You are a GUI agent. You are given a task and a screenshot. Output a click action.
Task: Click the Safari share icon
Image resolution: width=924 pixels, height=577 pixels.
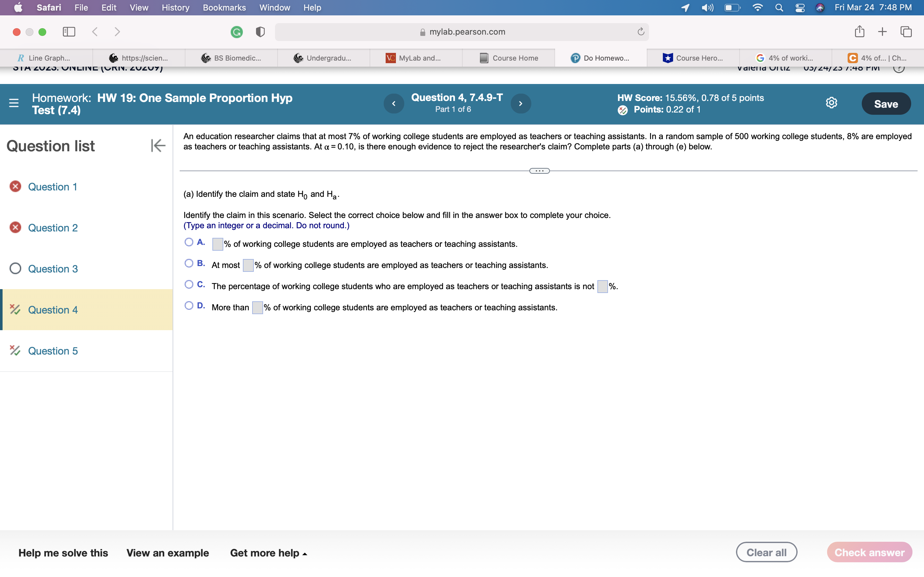(859, 32)
